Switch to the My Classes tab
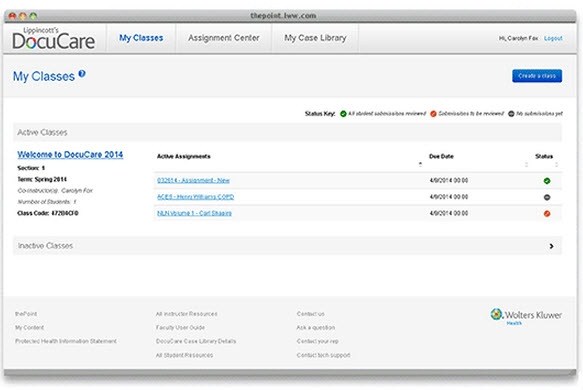The height and width of the screenshot is (390, 583). (141, 38)
